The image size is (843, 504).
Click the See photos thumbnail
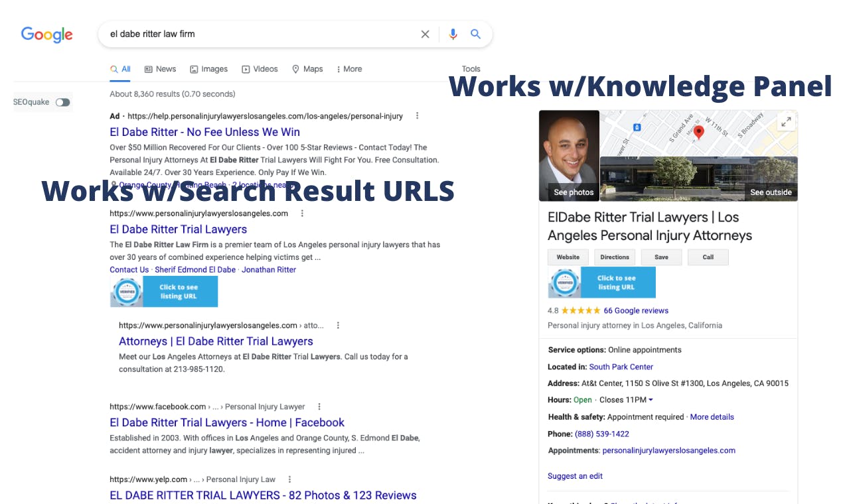pyautogui.click(x=570, y=156)
